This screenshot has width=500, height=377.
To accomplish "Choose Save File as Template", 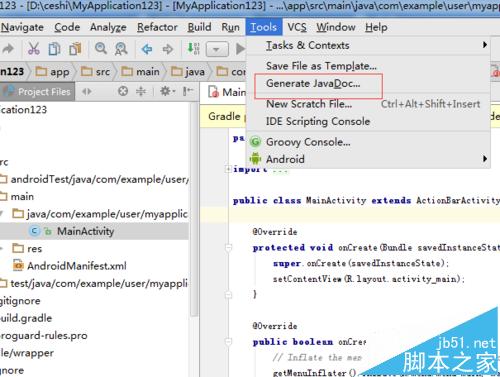I will [368, 66].
